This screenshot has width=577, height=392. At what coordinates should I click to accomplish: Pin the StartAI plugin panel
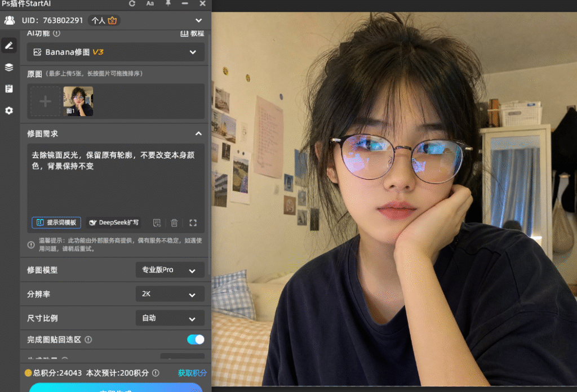[168, 3]
